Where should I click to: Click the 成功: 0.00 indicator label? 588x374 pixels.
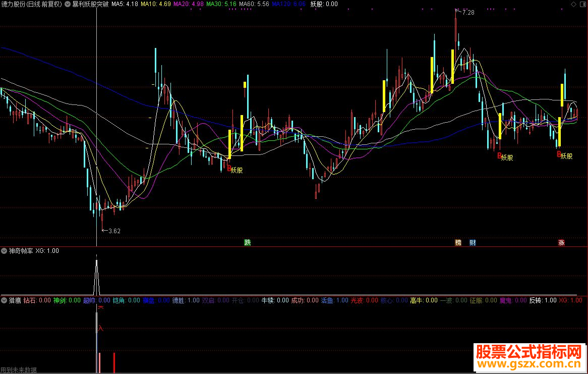point(305,300)
